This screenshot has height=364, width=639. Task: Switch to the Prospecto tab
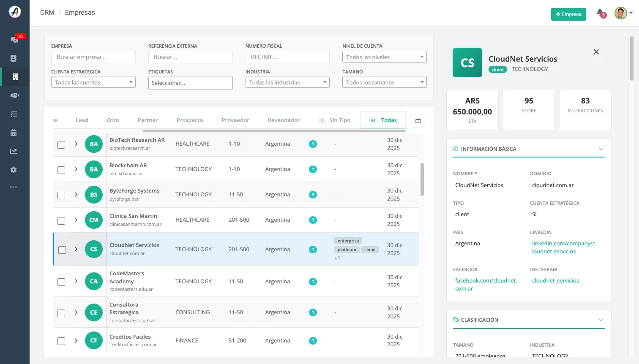click(190, 120)
